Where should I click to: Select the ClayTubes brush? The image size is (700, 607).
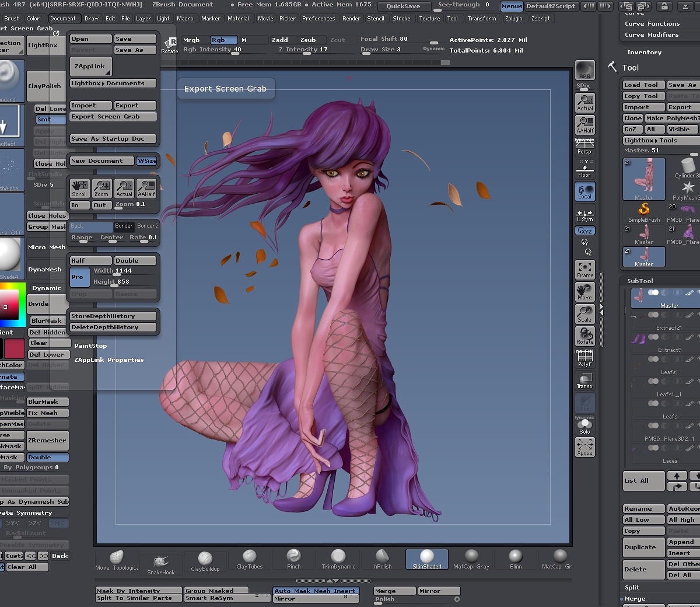point(250,559)
